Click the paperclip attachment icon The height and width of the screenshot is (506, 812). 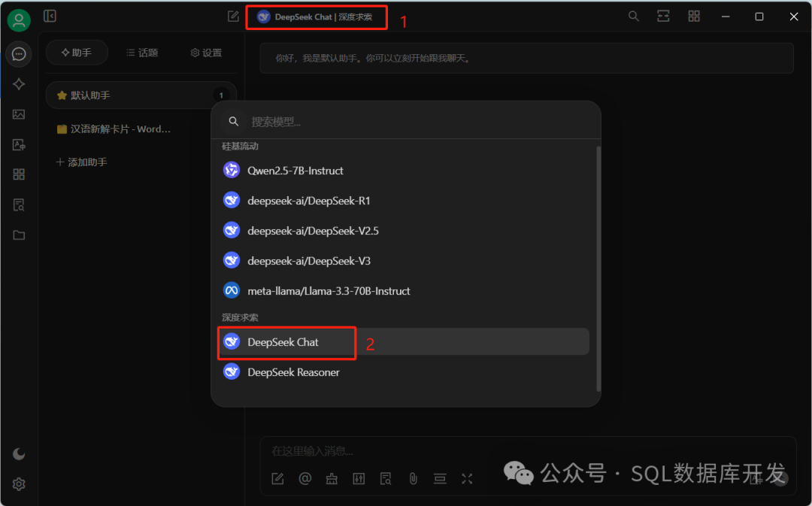(x=413, y=478)
